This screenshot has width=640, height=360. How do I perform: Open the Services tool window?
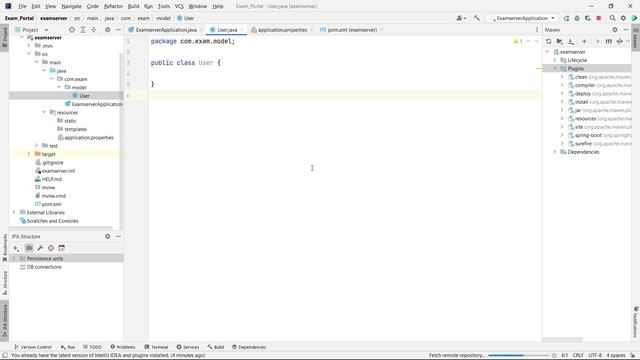(x=187, y=347)
